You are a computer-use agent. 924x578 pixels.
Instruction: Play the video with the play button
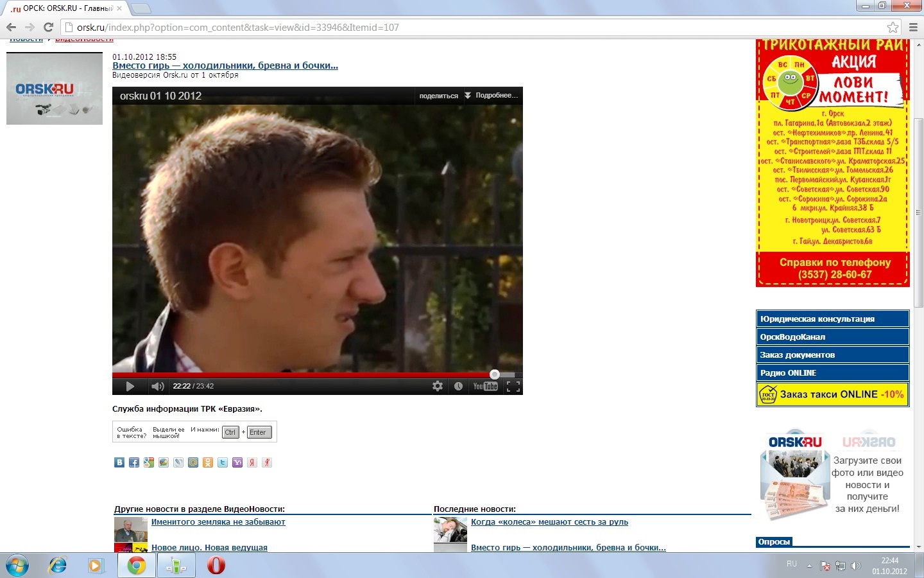pos(130,386)
